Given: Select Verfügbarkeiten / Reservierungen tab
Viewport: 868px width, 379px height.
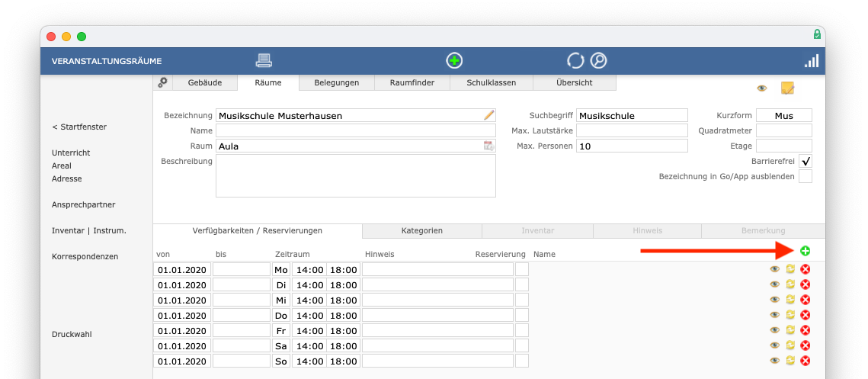Looking at the screenshot, I should tap(258, 230).
